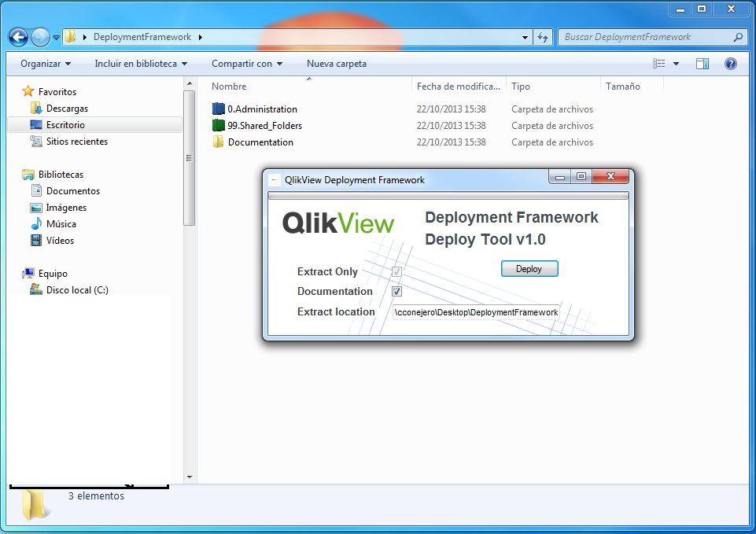Click the Deploy button
The image size is (756, 534).
529,269
